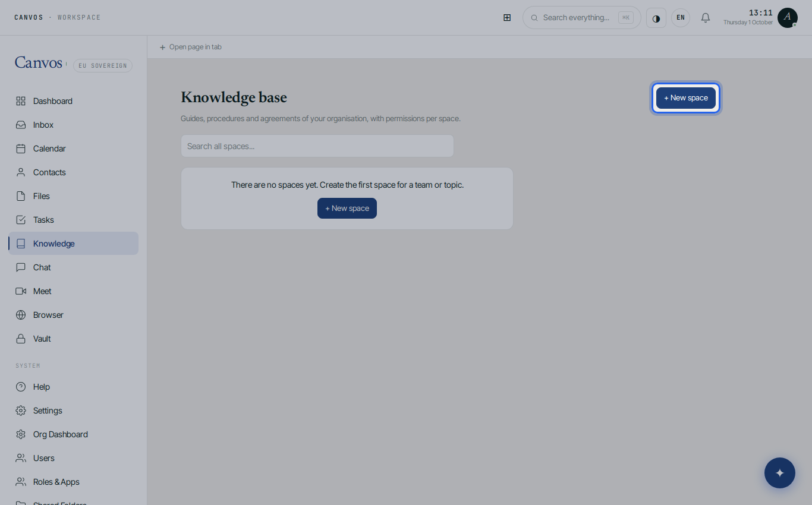Click the CANVOS · WORKSPACE header text

click(58, 17)
